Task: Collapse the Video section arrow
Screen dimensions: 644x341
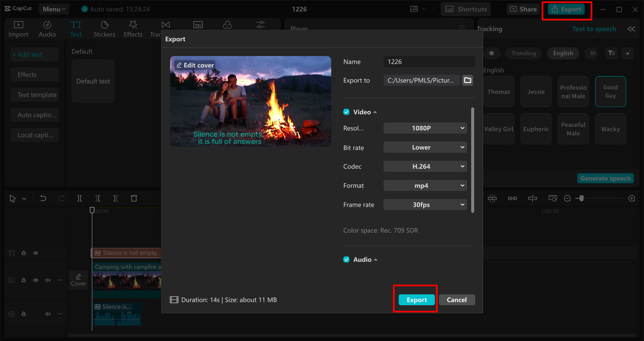Action: coord(375,112)
